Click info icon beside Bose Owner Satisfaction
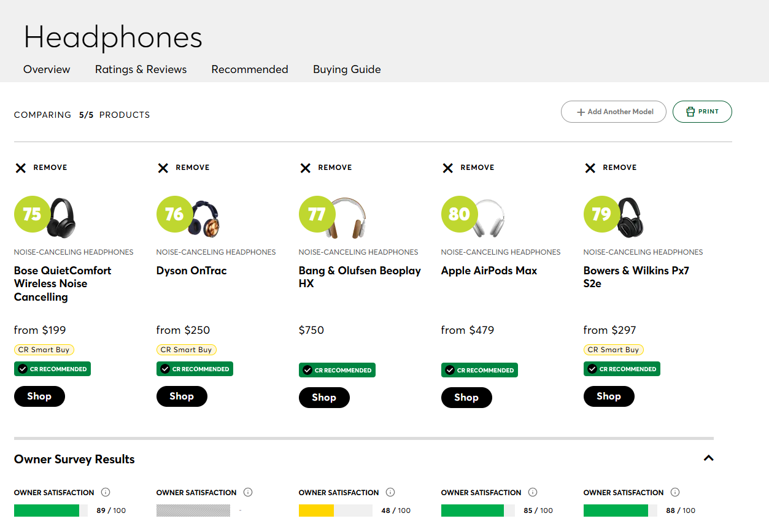The width and height of the screenshot is (769, 532). tap(106, 492)
